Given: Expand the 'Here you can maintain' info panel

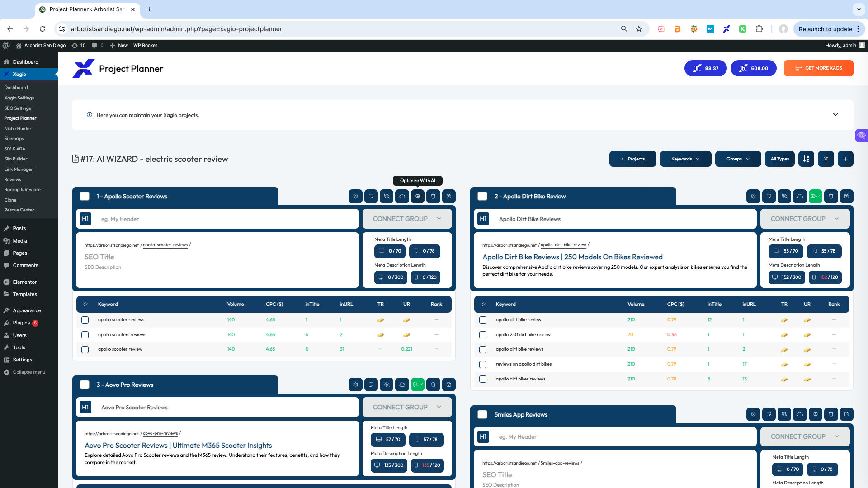Looking at the screenshot, I should [x=835, y=114].
